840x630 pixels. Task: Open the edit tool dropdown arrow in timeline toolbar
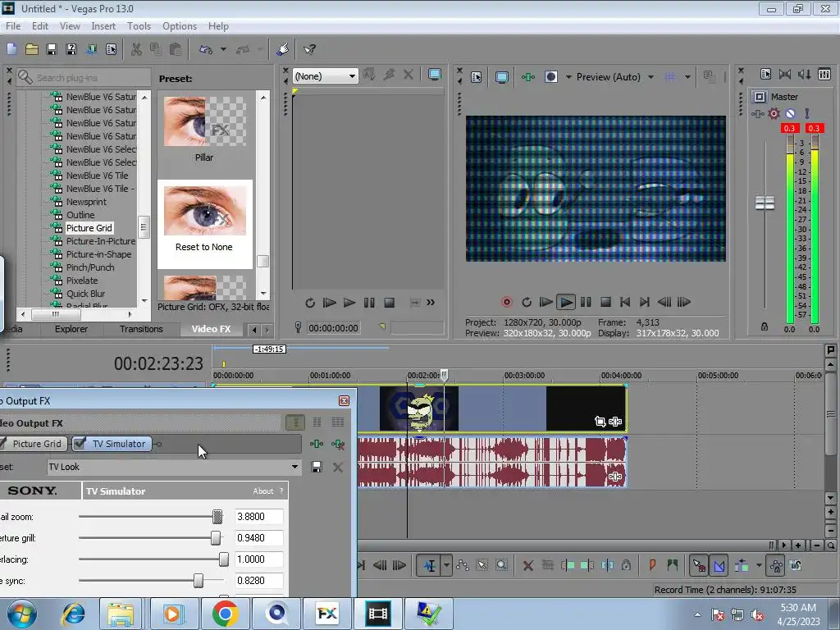point(446,565)
